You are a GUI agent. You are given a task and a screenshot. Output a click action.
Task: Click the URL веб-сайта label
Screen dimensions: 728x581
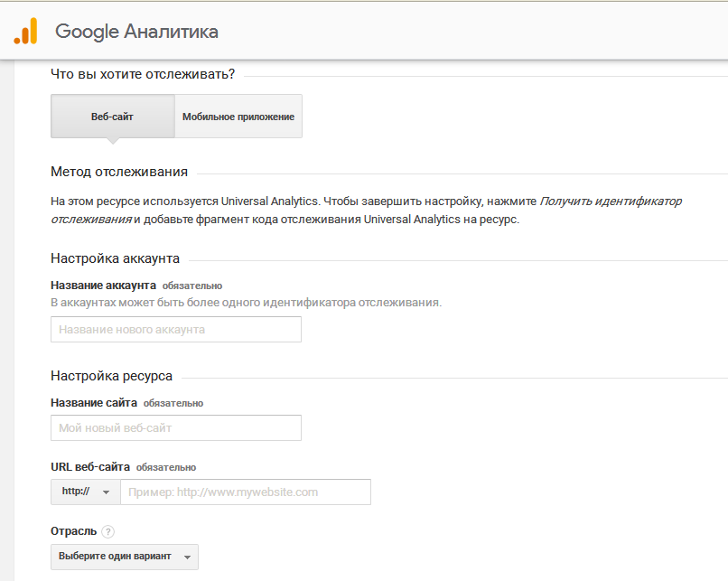[x=90, y=467]
